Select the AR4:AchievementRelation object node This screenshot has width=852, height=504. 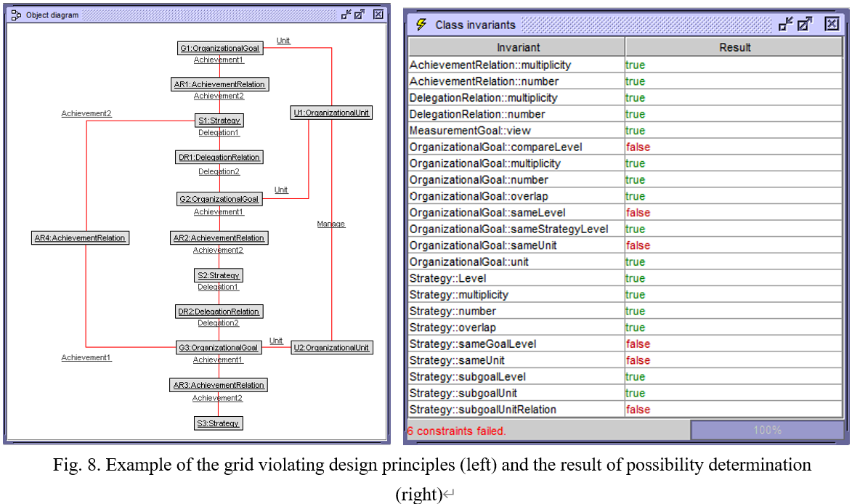tap(80, 237)
